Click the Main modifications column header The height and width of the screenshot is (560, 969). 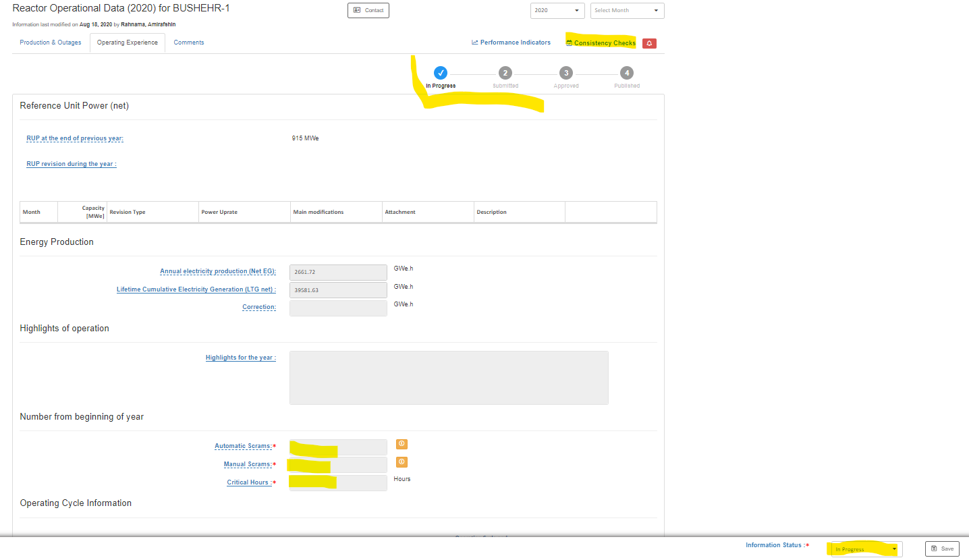(336, 212)
